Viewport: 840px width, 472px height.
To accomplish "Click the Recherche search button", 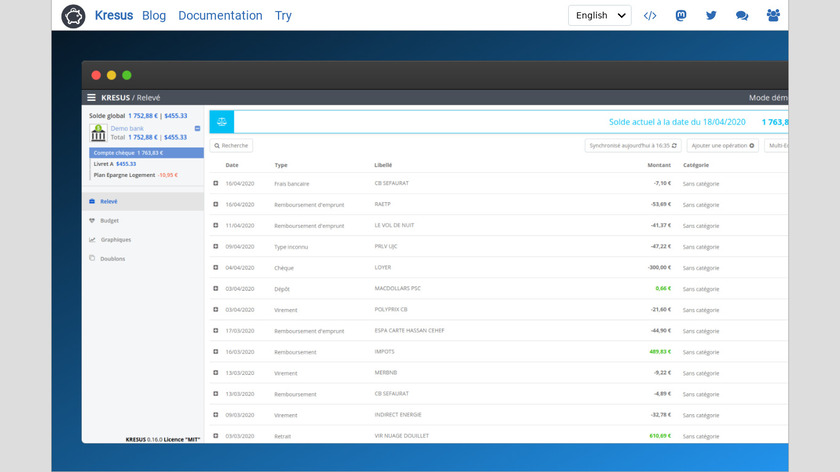I will [231, 145].
